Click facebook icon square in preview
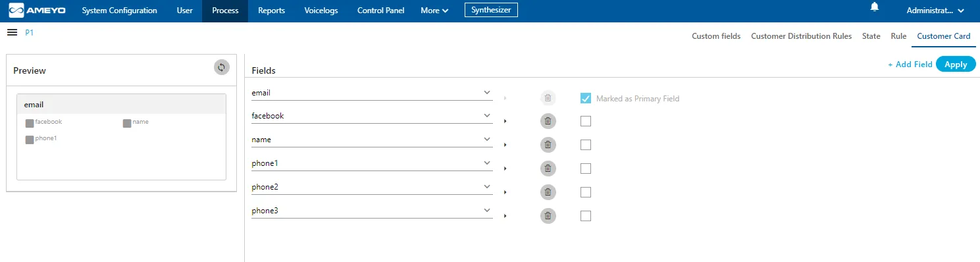This screenshot has height=262, width=980. coord(30,123)
